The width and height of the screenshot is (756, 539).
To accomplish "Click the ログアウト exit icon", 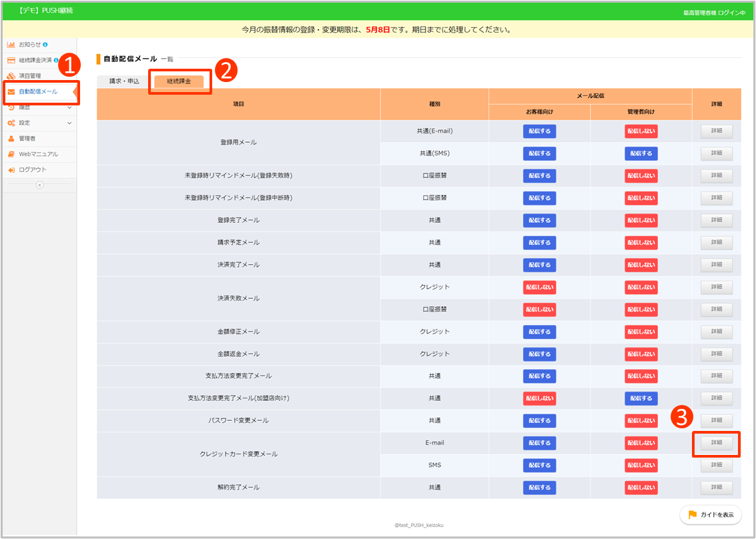I will tap(11, 170).
